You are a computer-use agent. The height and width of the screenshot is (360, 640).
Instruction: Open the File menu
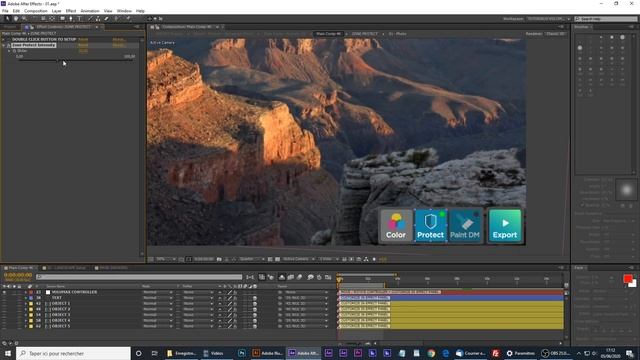tap(5, 11)
